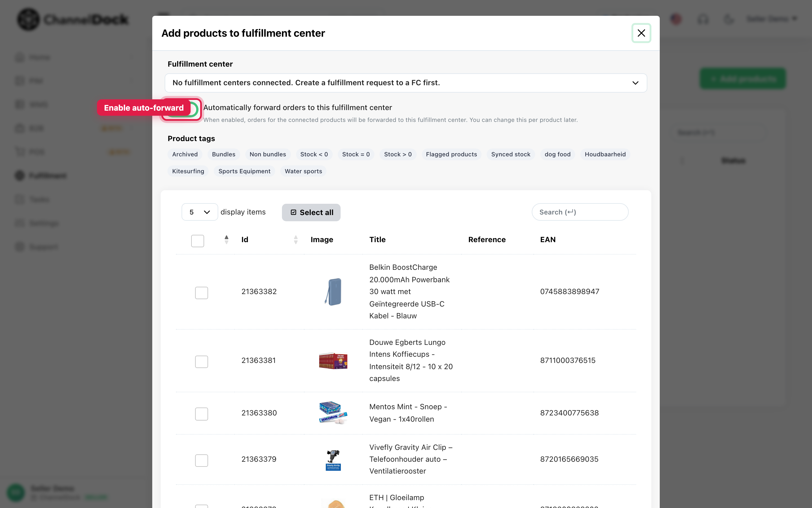812x508 pixels.
Task: Check the Mentos Mint product row
Action: (201, 414)
